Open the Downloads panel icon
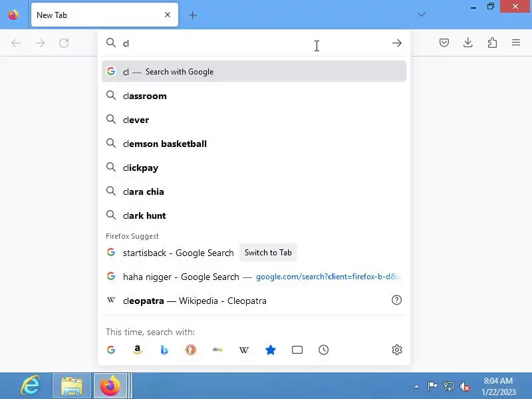The height and width of the screenshot is (399, 532). click(468, 43)
